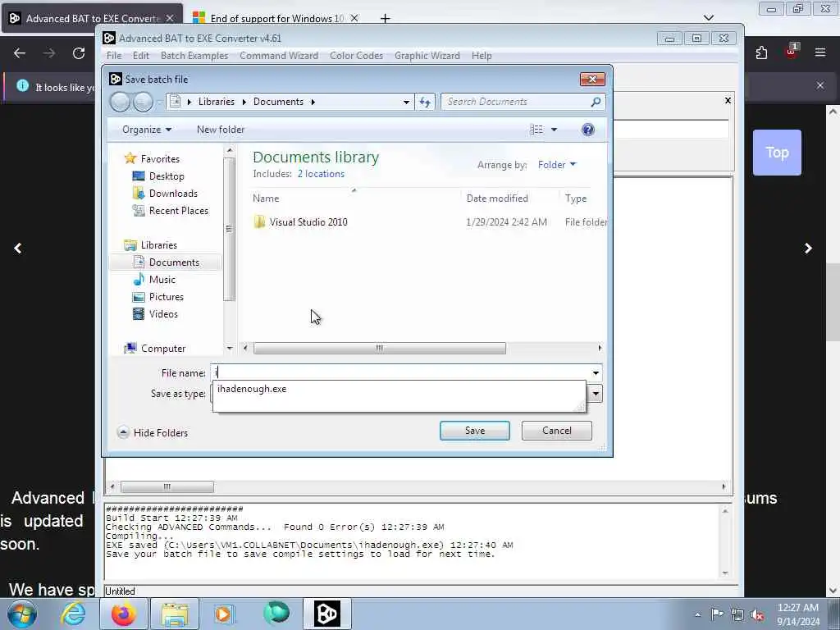The height and width of the screenshot is (630, 840).
Task: Open the Graphic Wizard menu
Action: [x=427, y=56]
